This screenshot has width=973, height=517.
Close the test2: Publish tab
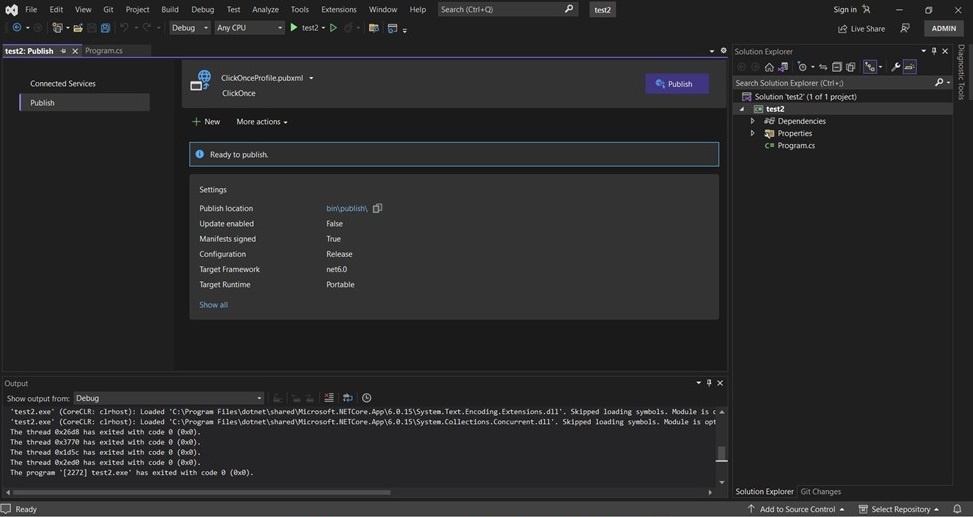[75, 51]
